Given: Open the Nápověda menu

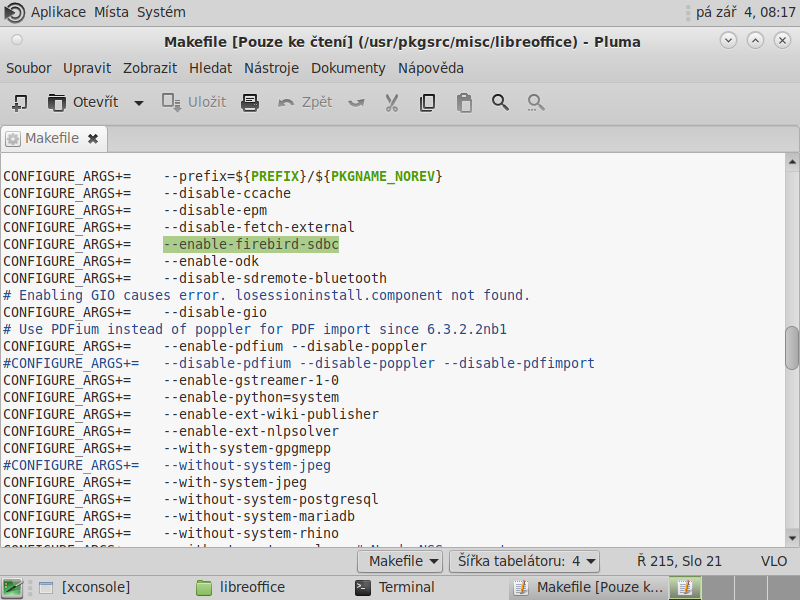Looking at the screenshot, I should click(431, 68).
